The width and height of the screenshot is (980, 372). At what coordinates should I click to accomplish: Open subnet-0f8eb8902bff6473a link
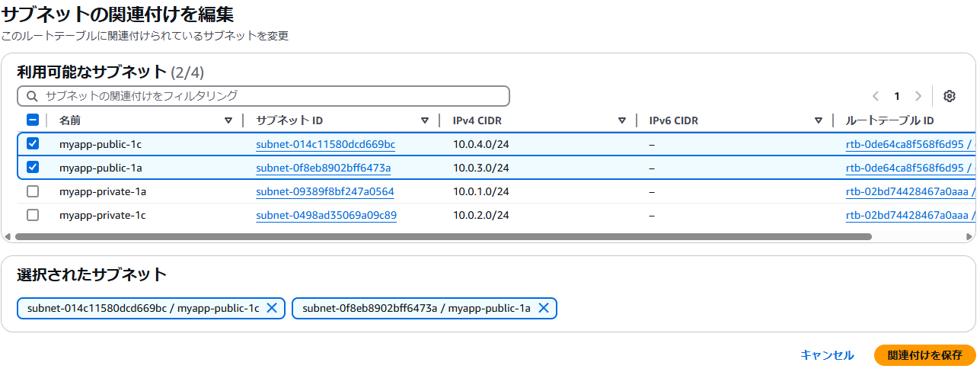tap(324, 168)
